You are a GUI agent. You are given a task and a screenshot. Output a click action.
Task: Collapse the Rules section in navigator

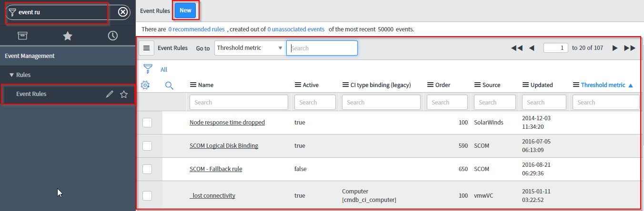[x=12, y=75]
